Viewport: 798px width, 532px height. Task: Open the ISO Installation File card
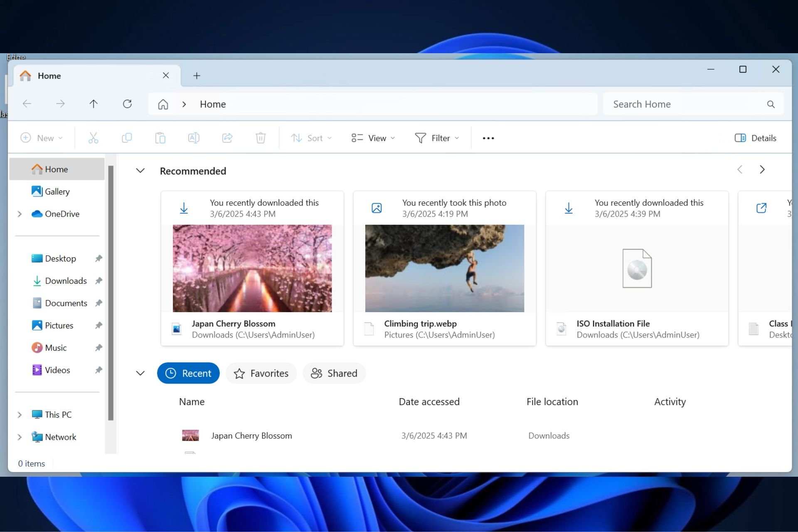637,268
